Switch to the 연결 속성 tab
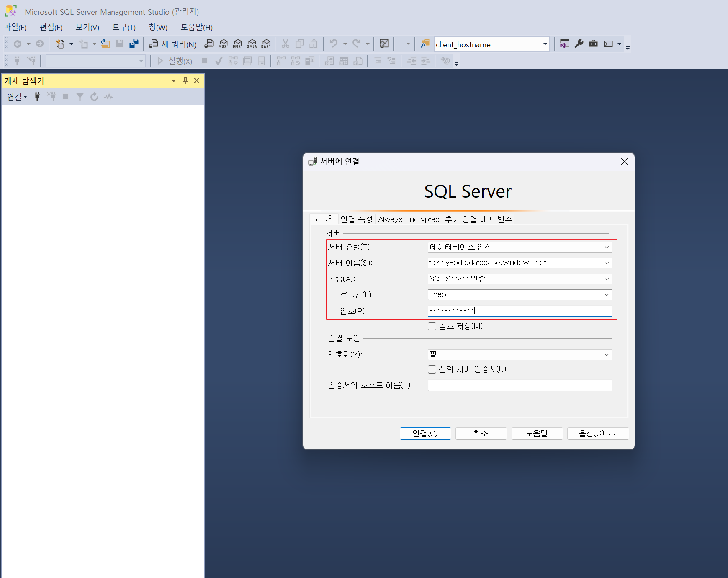The image size is (728, 578). point(356,219)
